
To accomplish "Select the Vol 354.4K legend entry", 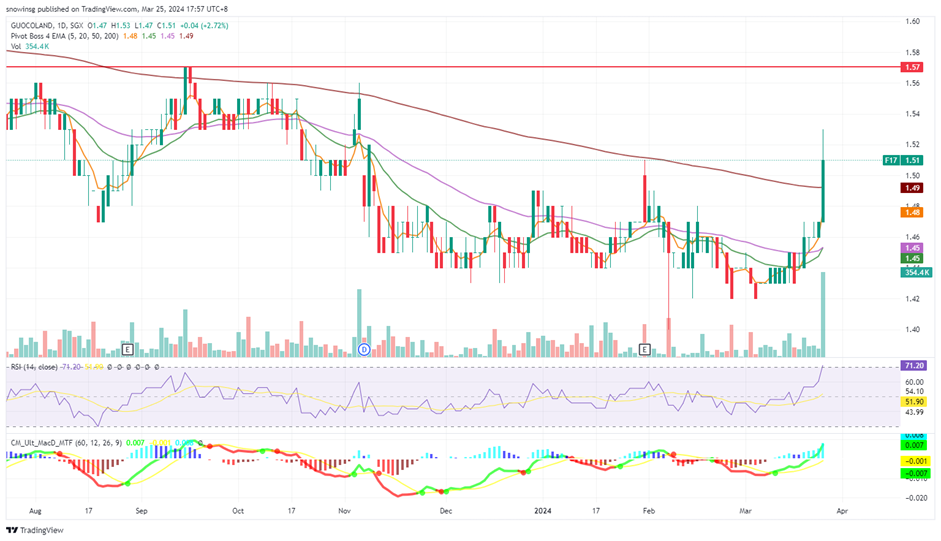I will [x=29, y=46].
